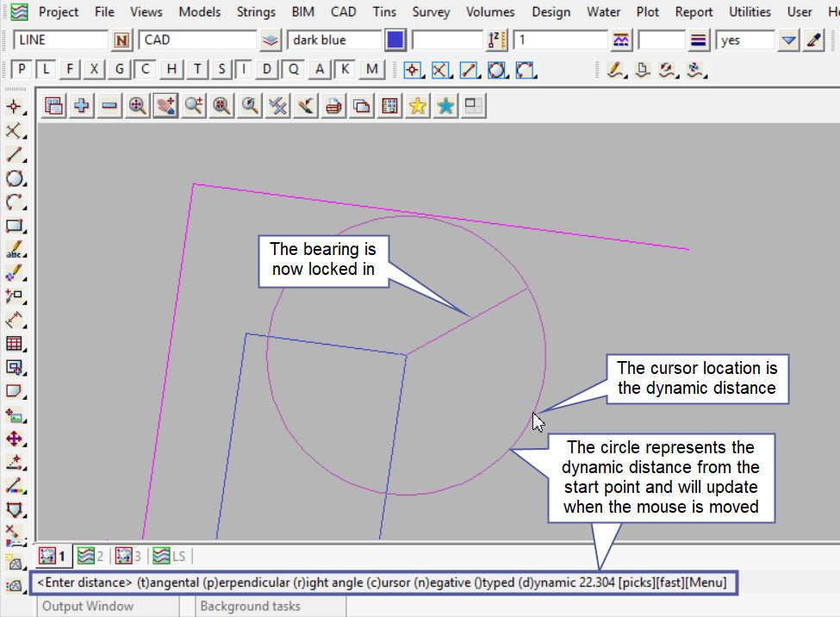The height and width of the screenshot is (617, 840).
Task: Open the dropdown arrow next to yes
Action: (788, 41)
